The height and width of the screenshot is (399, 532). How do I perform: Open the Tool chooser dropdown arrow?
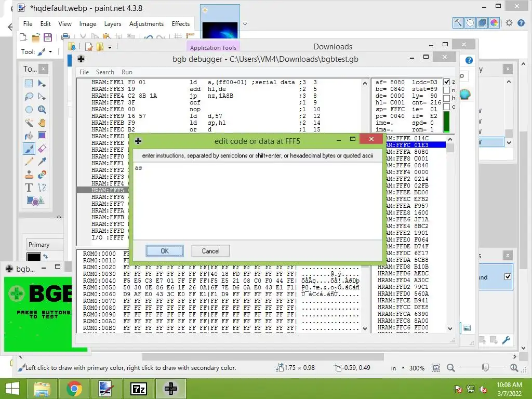click(x=50, y=52)
